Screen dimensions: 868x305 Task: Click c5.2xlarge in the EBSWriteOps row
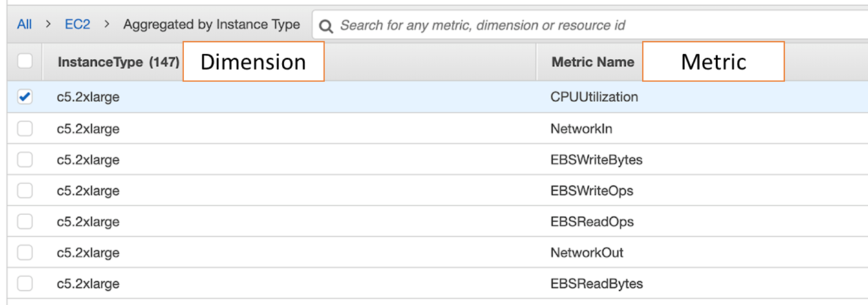coord(88,191)
